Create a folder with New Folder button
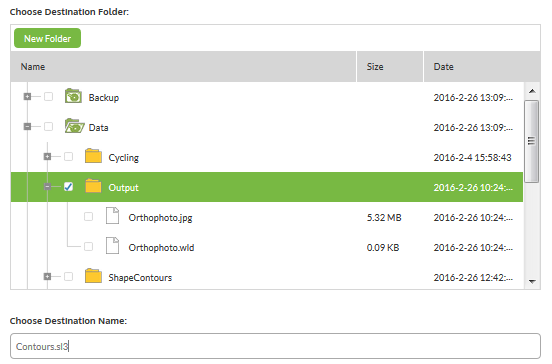The image size is (552, 364). coord(48,38)
